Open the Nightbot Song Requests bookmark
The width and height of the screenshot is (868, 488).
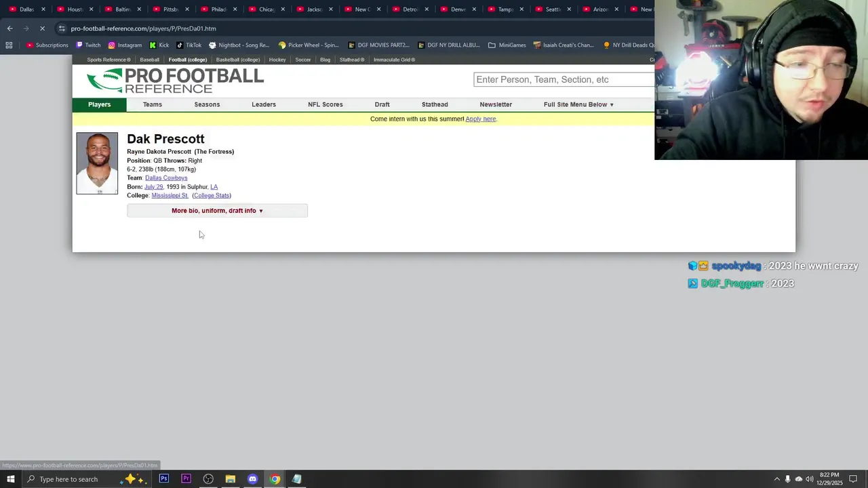239,45
